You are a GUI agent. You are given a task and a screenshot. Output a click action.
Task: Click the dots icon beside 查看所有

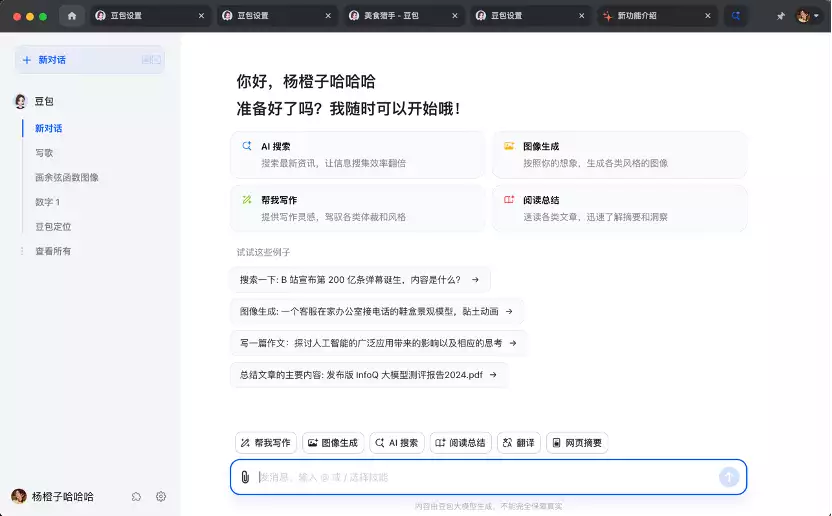coord(22,251)
